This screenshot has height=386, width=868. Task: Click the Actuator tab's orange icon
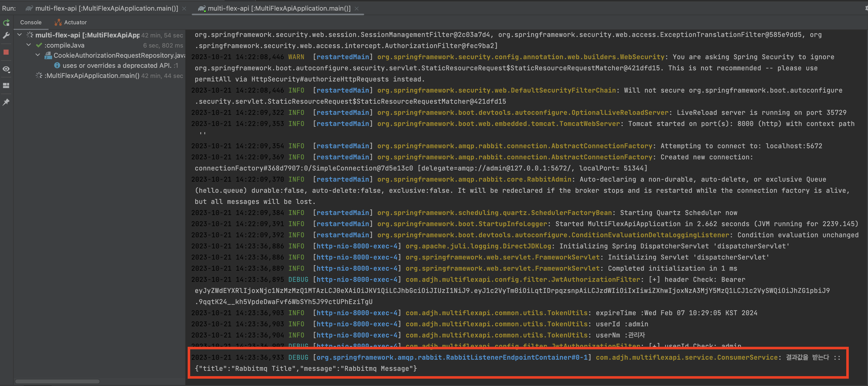[x=58, y=22]
